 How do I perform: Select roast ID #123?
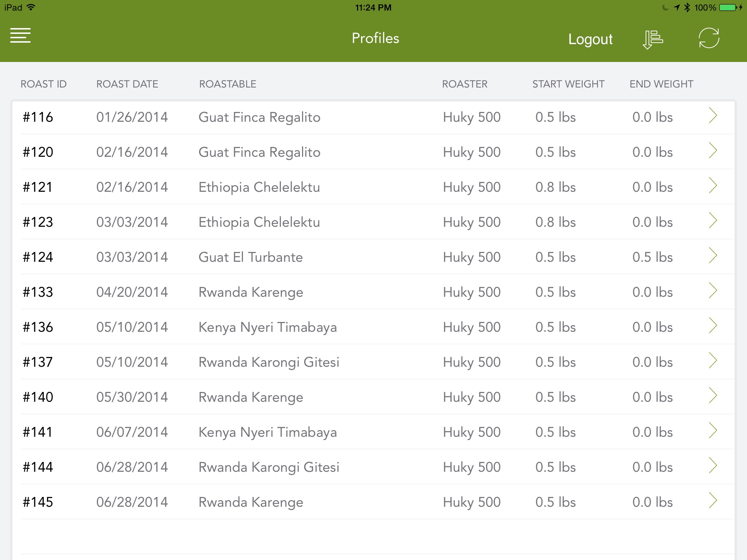38,222
